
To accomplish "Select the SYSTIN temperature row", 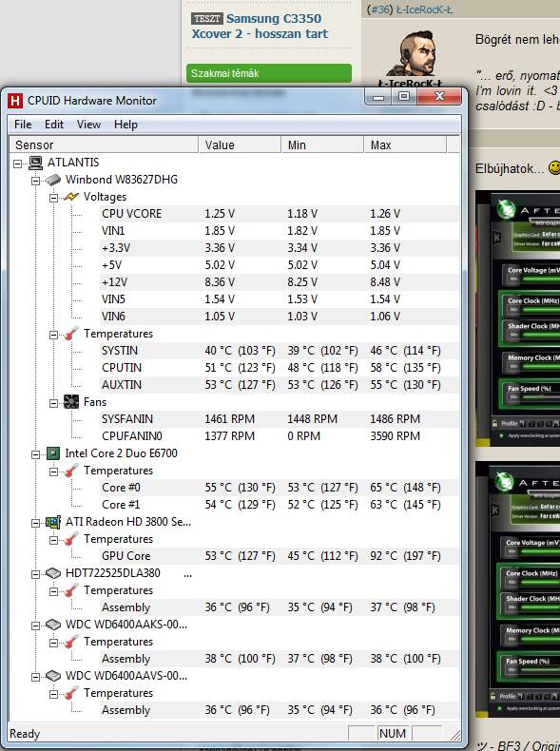I will [279, 351].
